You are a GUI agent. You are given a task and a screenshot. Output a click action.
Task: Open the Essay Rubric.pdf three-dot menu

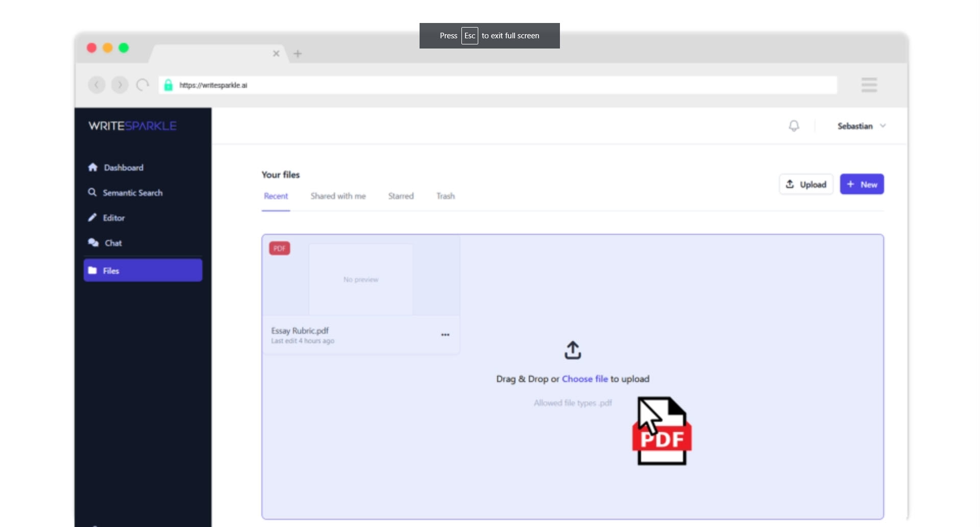[x=445, y=335]
